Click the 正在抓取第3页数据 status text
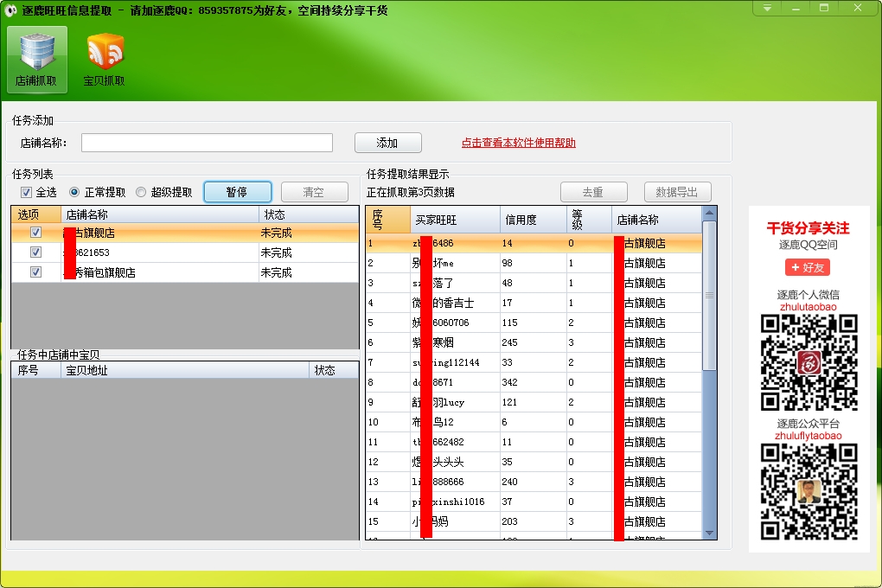The image size is (882, 588). pos(411,193)
